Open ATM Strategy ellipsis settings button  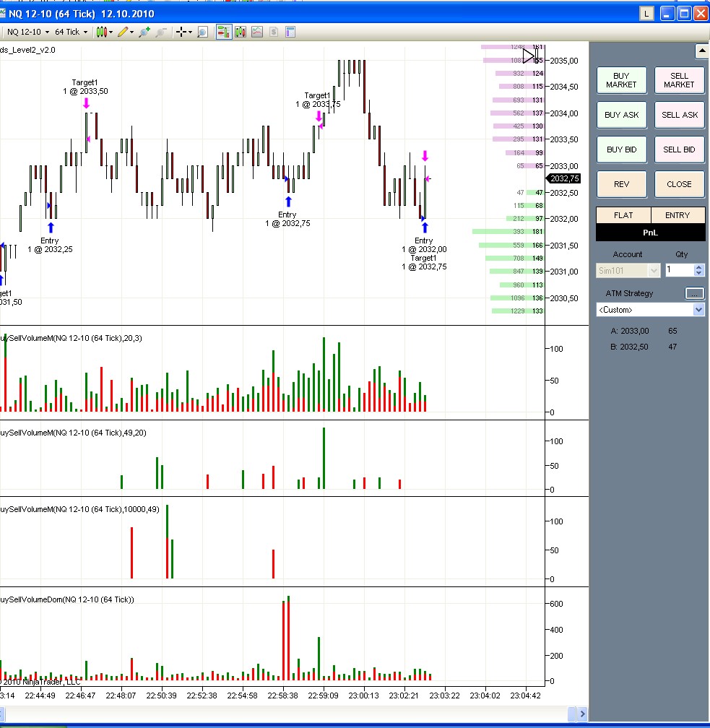[x=694, y=293]
